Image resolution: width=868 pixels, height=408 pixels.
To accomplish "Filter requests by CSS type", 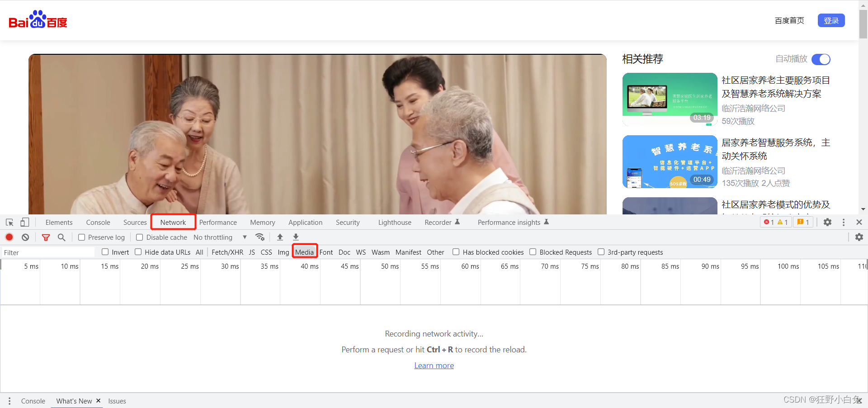I will pos(266,252).
